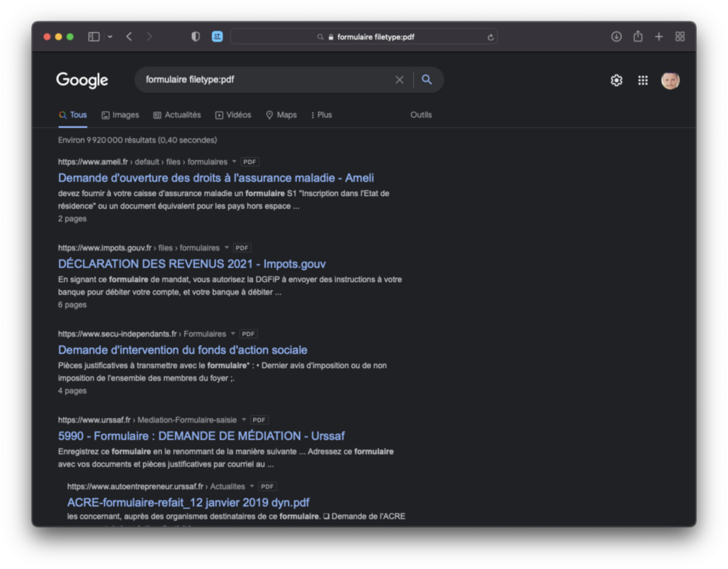728x569 pixels.
Task: Go forward to next page
Action: coord(149,37)
